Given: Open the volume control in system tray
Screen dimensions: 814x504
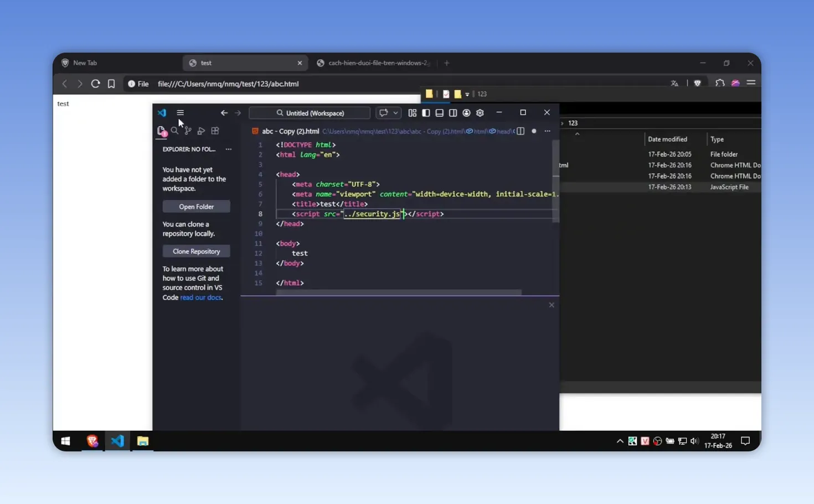Looking at the screenshot, I should tap(694, 441).
